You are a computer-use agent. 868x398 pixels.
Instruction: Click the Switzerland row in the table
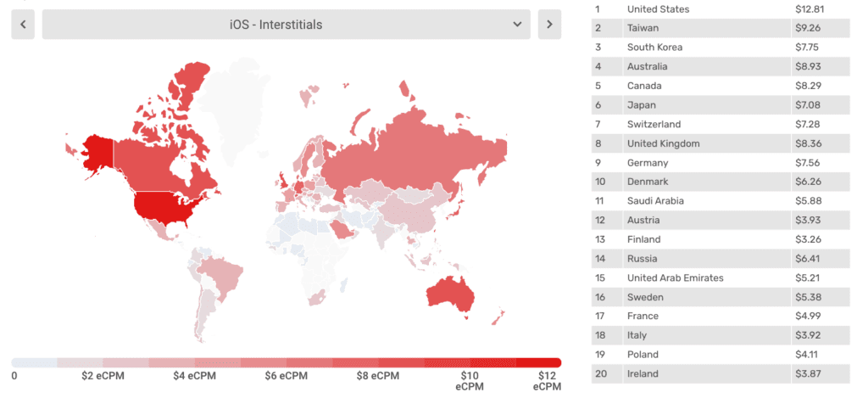[720, 125]
